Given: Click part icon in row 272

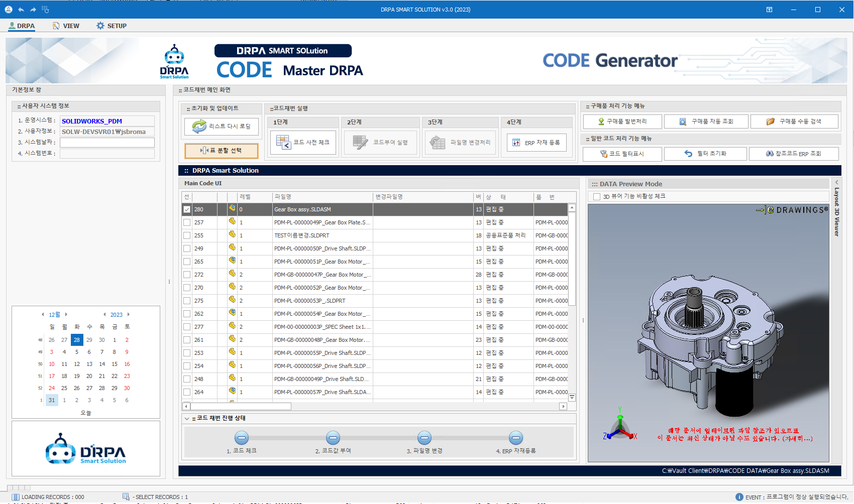Looking at the screenshot, I should [232, 274].
